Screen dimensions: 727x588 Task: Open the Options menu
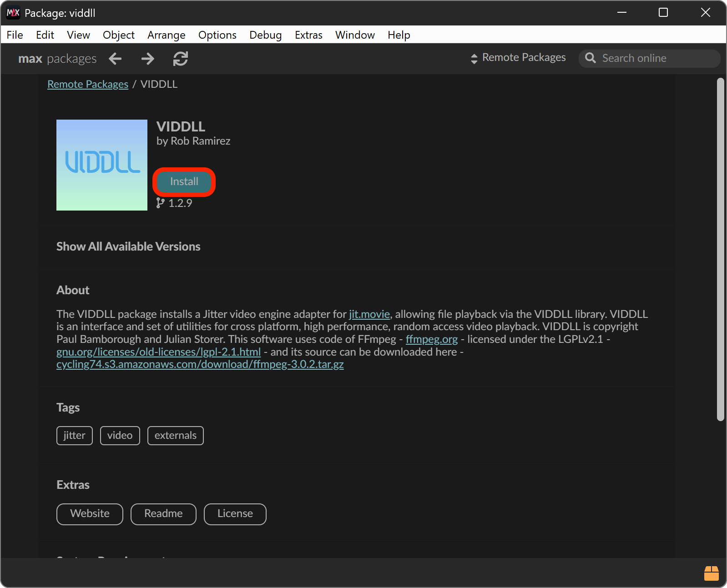tap(217, 35)
